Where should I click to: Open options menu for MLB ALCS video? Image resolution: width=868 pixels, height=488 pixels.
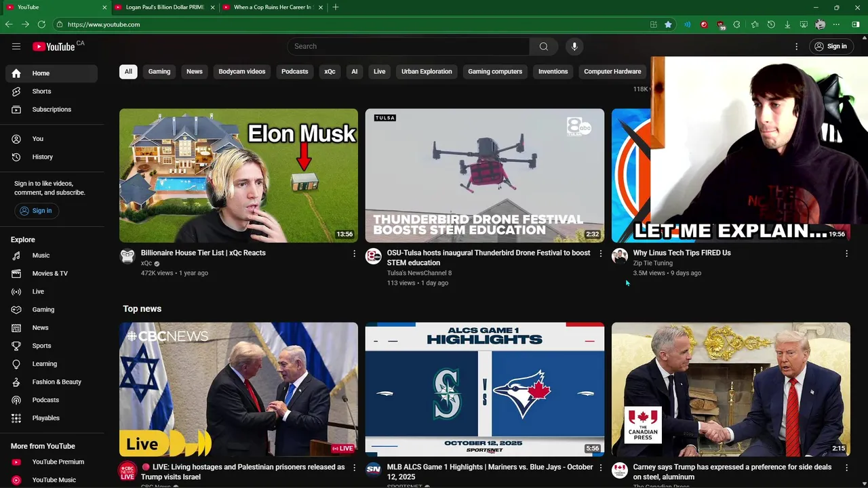click(600, 468)
